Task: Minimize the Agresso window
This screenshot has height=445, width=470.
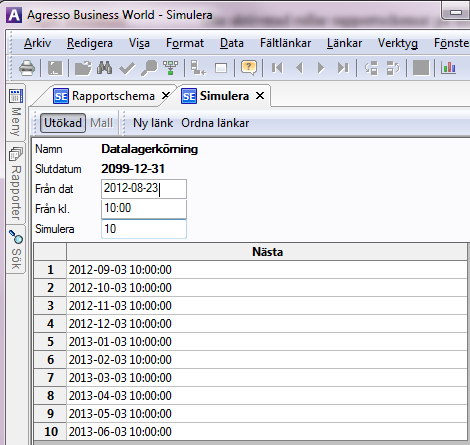Action: (456, 12)
